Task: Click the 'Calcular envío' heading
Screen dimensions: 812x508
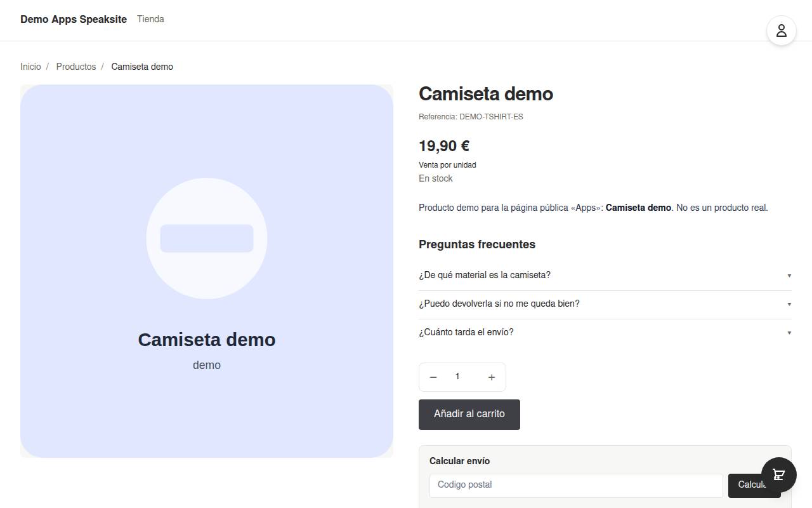Action: pos(460,461)
